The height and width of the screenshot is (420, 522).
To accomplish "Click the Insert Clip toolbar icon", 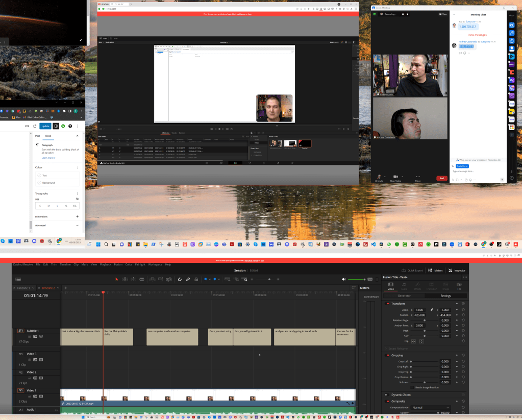I will coord(152,279).
